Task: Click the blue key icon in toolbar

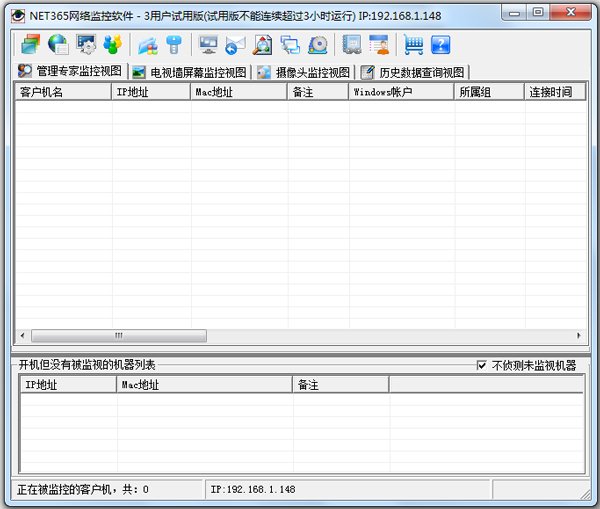Action: point(174,44)
